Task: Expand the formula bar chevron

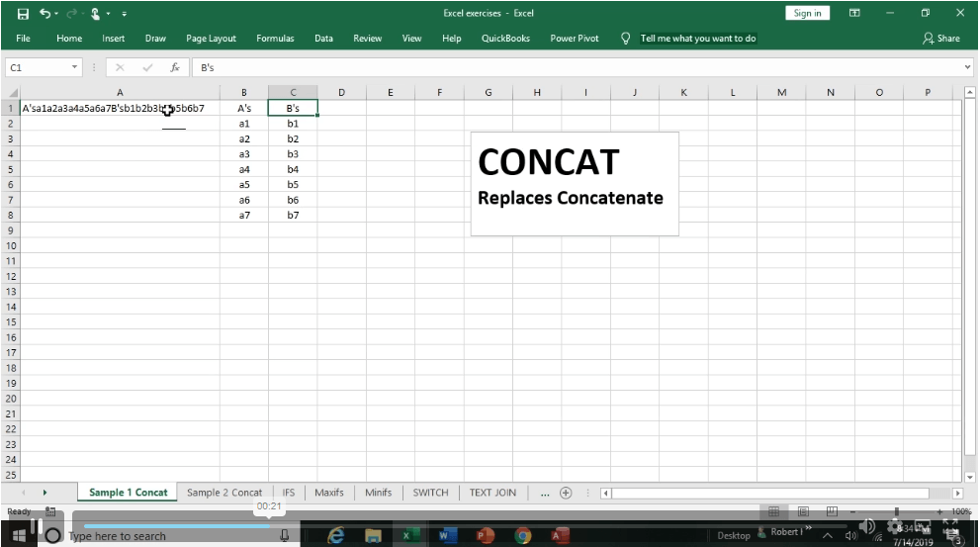Action: [x=968, y=67]
